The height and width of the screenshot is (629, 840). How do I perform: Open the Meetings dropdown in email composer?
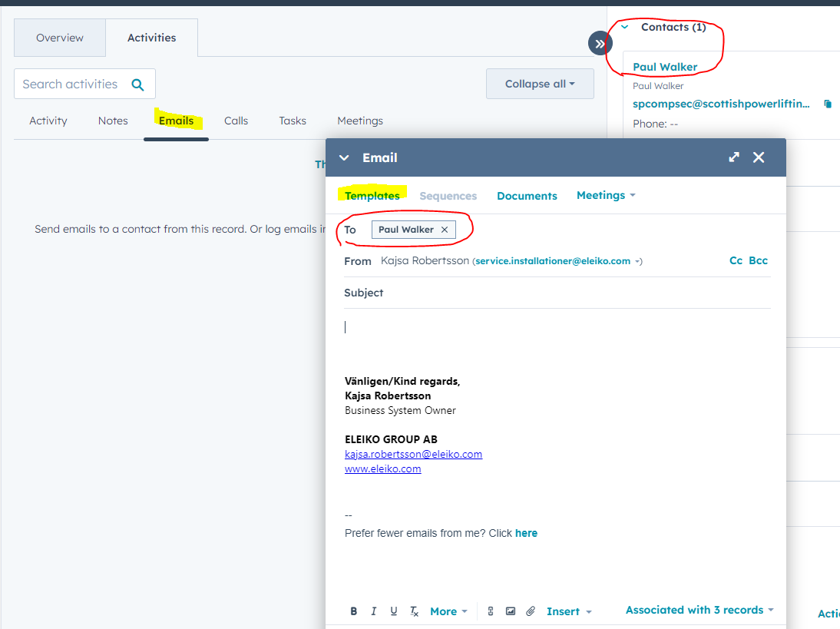pos(606,196)
